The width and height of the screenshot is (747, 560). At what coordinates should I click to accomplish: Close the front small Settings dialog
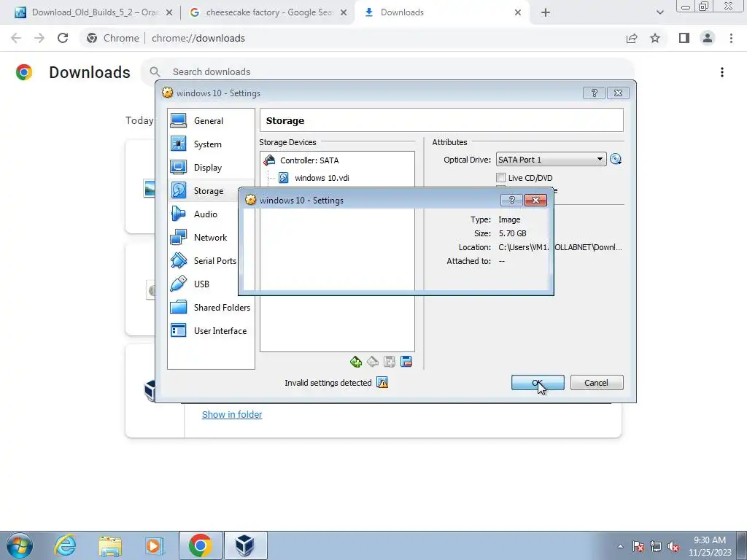(535, 201)
